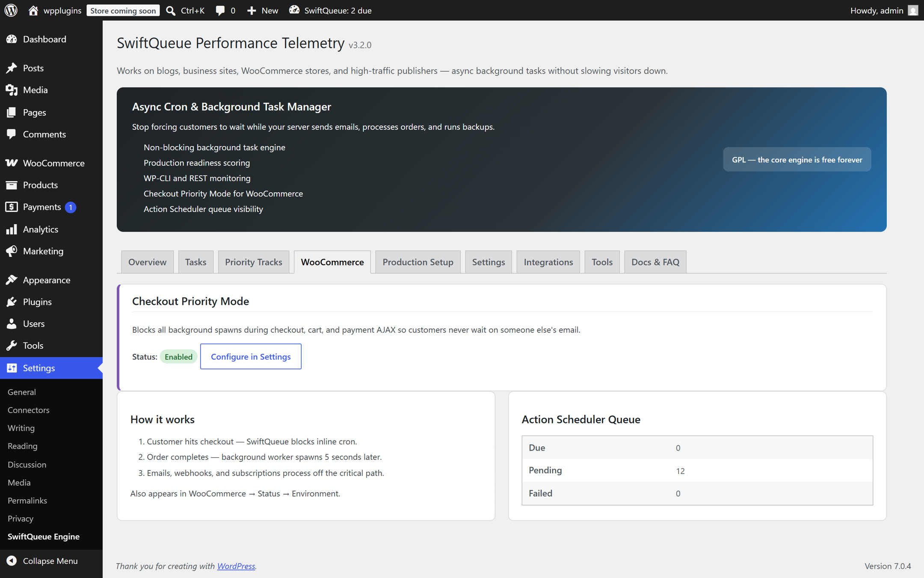Image resolution: width=924 pixels, height=578 pixels.
Task: Click the Payments dollar icon
Action: click(x=12, y=207)
